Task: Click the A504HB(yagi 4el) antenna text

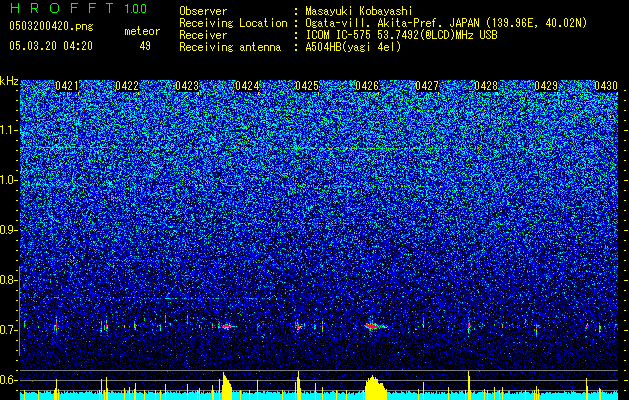Action: [x=353, y=47]
